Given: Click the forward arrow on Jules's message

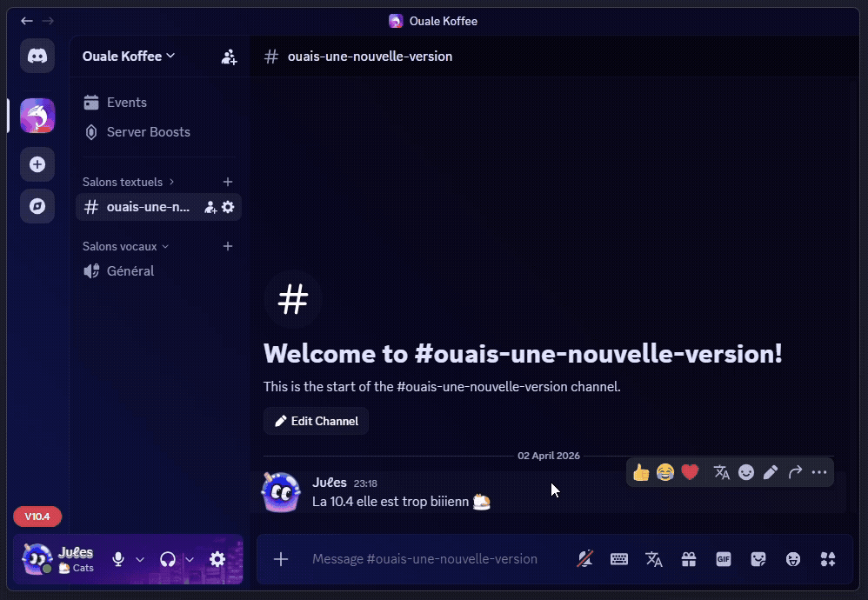Looking at the screenshot, I should pyautogui.click(x=795, y=472).
